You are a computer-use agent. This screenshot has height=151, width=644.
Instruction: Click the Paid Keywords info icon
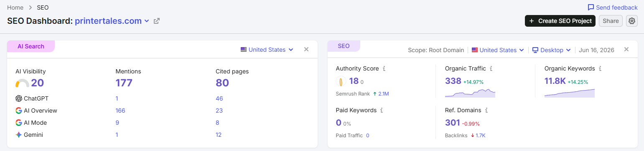[382, 111]
